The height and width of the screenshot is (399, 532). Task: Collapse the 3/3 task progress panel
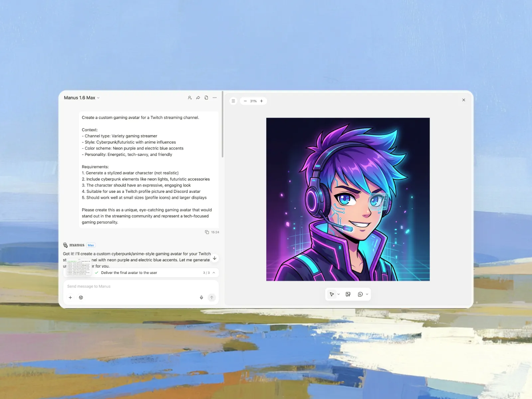214,273
